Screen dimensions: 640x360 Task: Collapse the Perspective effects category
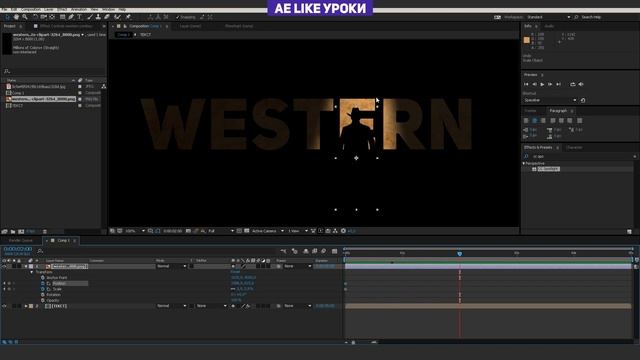click(524, 163)
